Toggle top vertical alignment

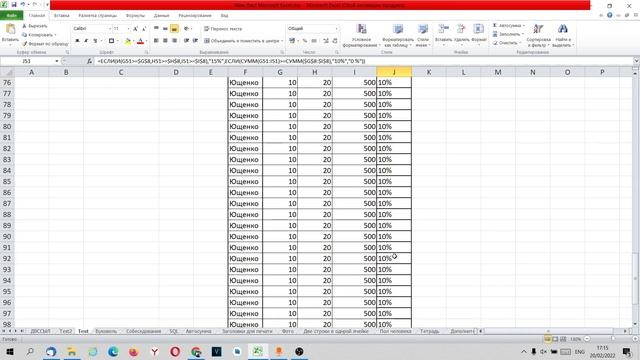coord(156,29)
